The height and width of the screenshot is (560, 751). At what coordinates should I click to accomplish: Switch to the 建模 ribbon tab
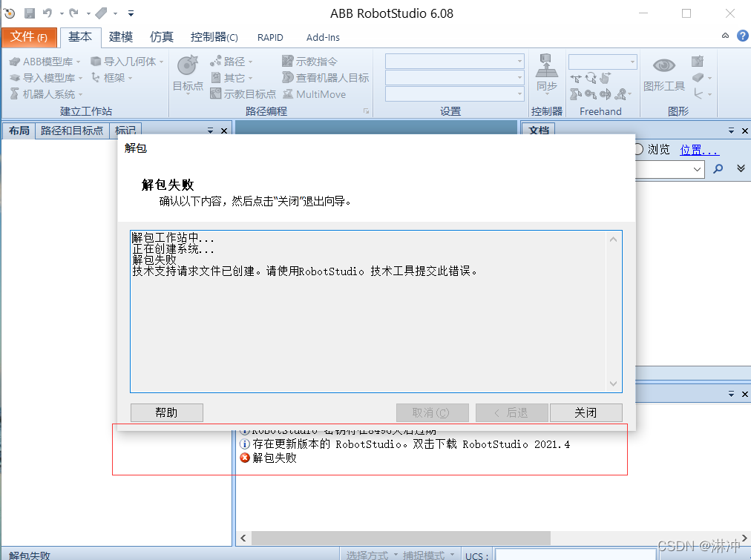[120, 37]
